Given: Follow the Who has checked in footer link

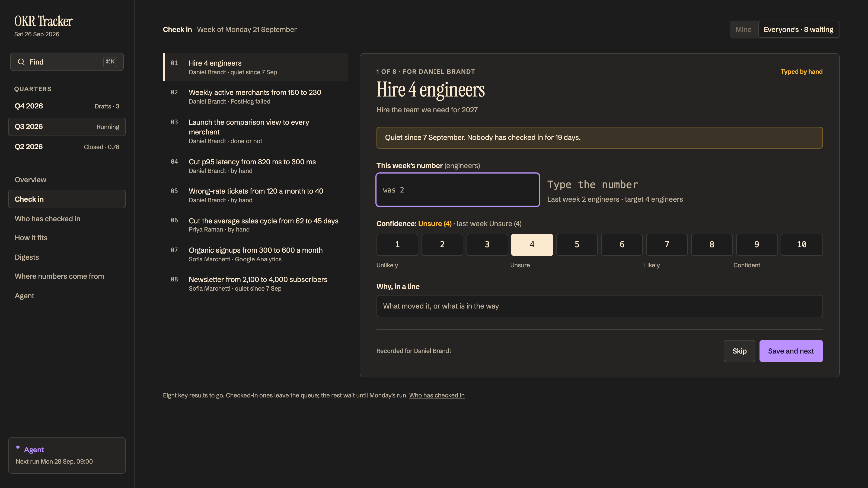Looking at the screenshot, I should click(437, 395).
